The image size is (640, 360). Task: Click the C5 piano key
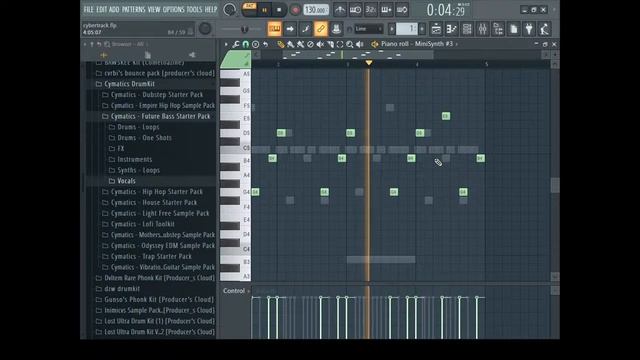coord(236,148)
